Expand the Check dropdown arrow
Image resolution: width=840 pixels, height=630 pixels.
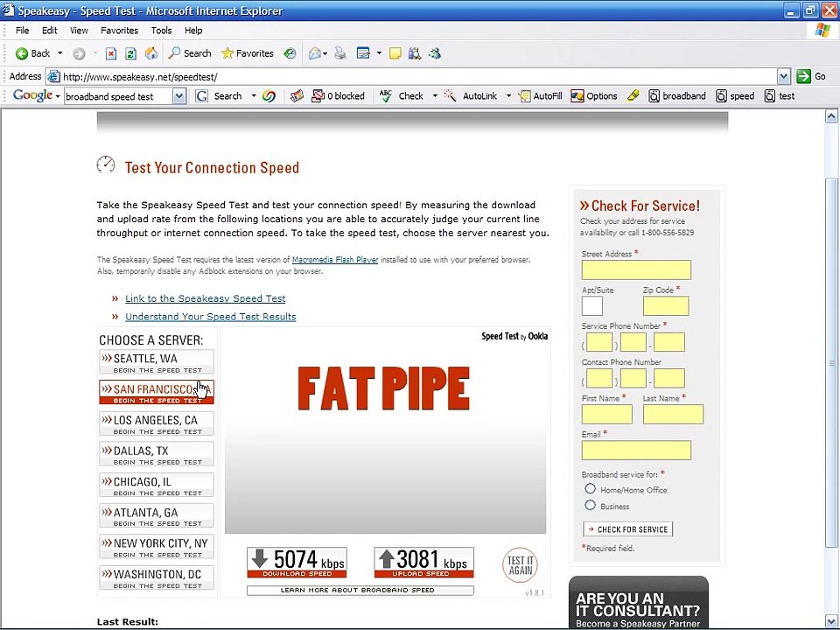click(x=435, y=96)
